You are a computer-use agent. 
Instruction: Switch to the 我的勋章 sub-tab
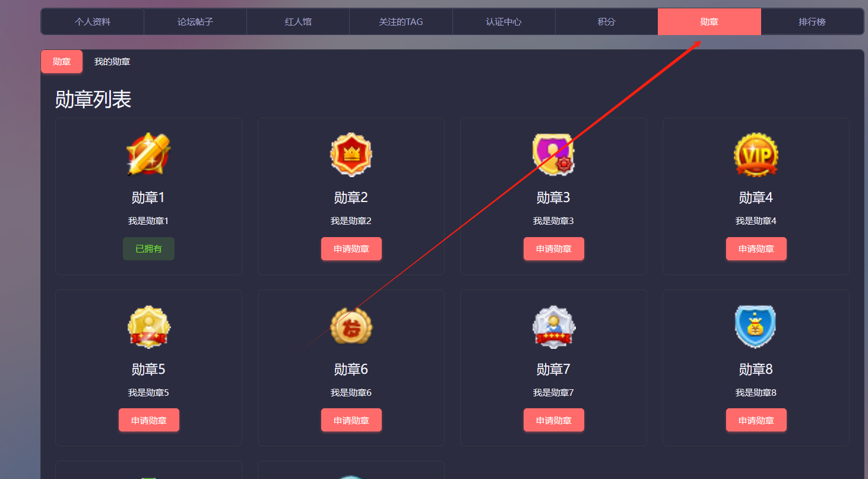click(112, 62)
